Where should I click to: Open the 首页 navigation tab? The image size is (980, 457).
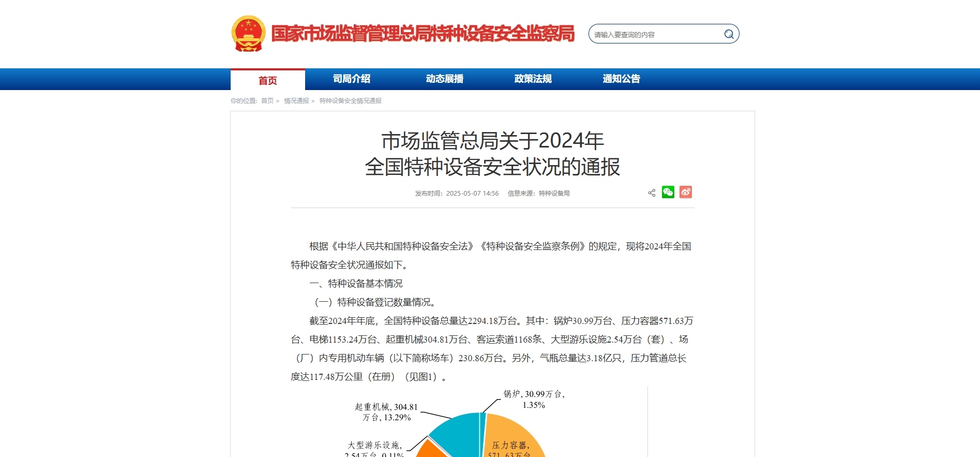(268, 80)
